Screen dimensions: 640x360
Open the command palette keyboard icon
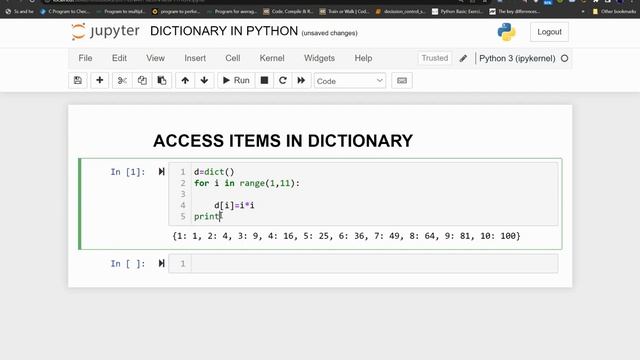tap(402, 80)
